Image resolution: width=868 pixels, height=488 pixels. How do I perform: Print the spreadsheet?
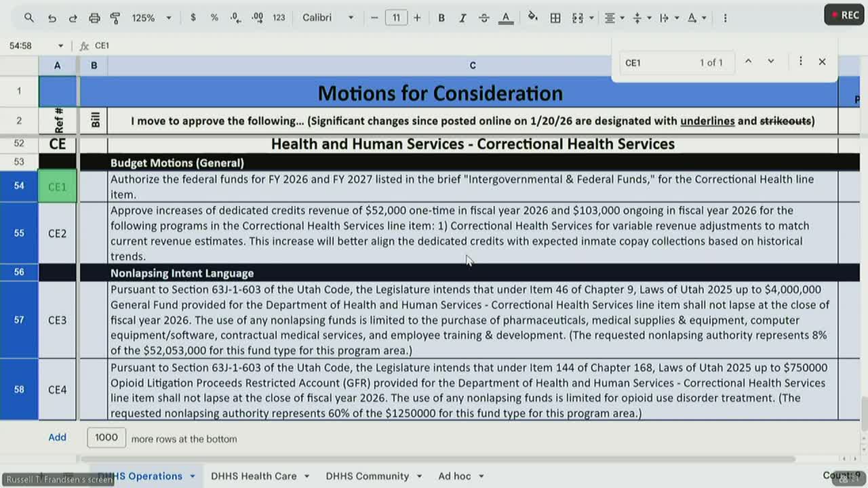[x=94, y=18]
